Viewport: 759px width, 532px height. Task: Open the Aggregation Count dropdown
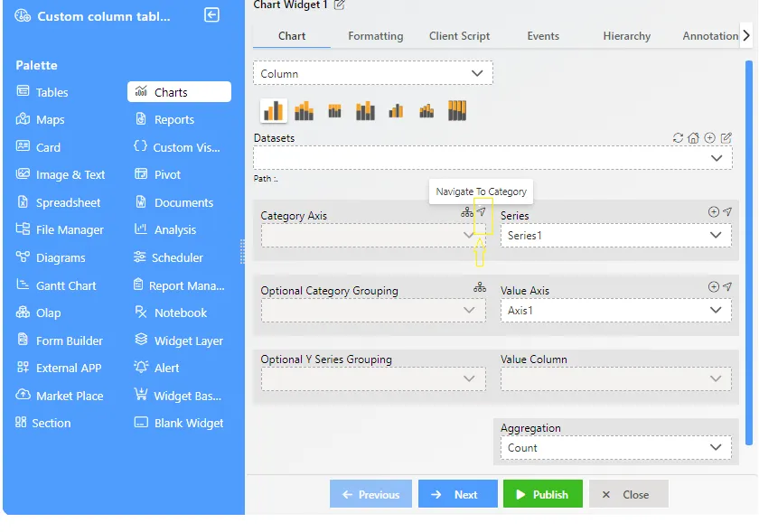coord(615,448)
